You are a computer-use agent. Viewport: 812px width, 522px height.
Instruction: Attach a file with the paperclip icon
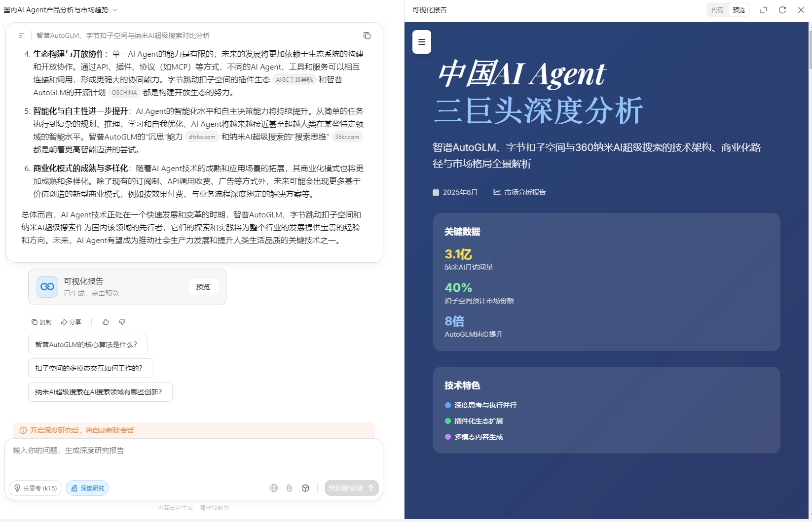290,488
